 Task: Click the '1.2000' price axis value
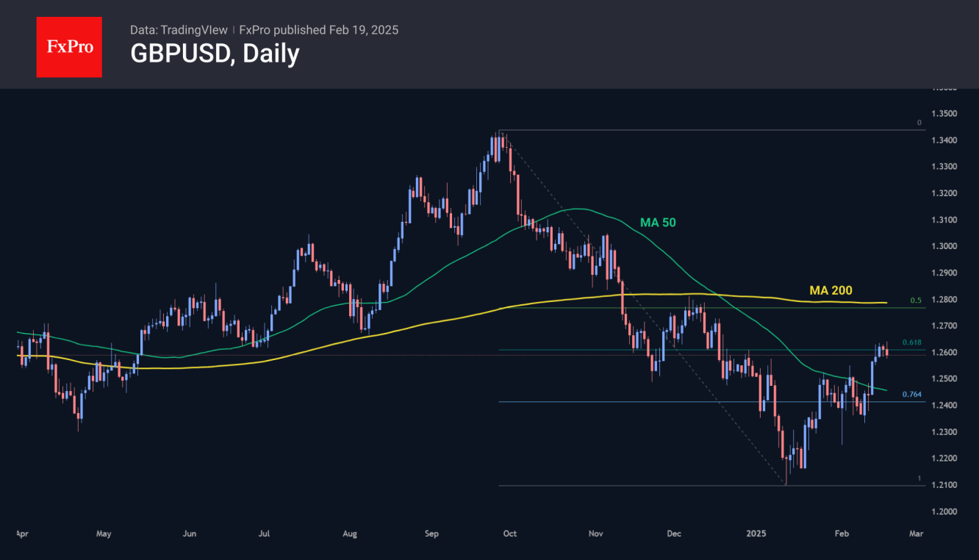(944, 511)
